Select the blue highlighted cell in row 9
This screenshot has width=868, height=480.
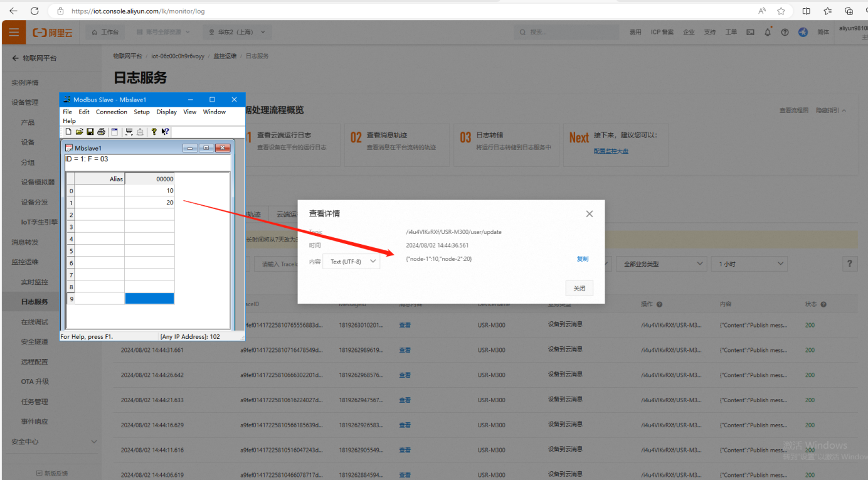point(149,299)
